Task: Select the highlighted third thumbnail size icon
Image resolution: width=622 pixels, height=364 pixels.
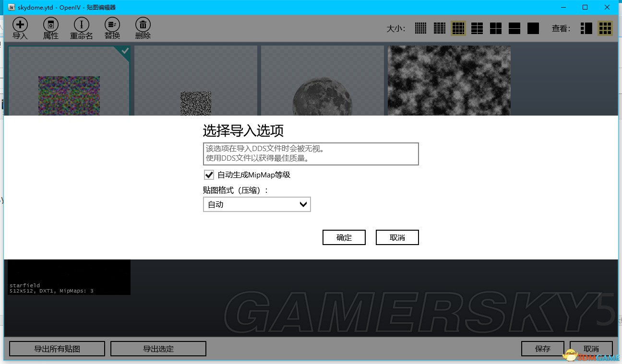Action: pyautogui.click(x=458, y=28)
